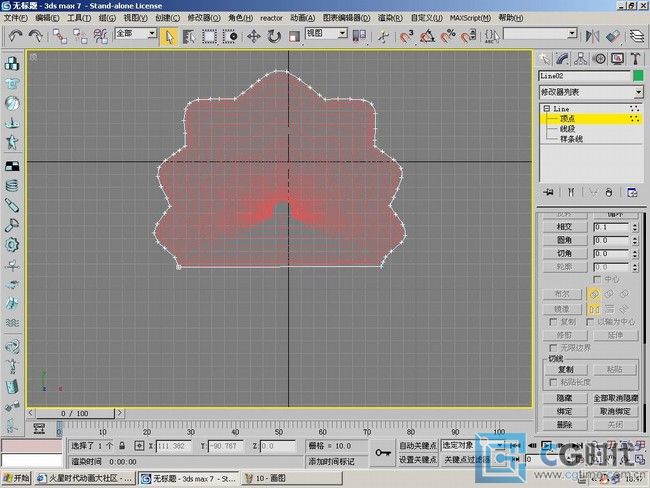Select the Unlink Selection tool
The image size is (650, 488).
coord(80,36)
